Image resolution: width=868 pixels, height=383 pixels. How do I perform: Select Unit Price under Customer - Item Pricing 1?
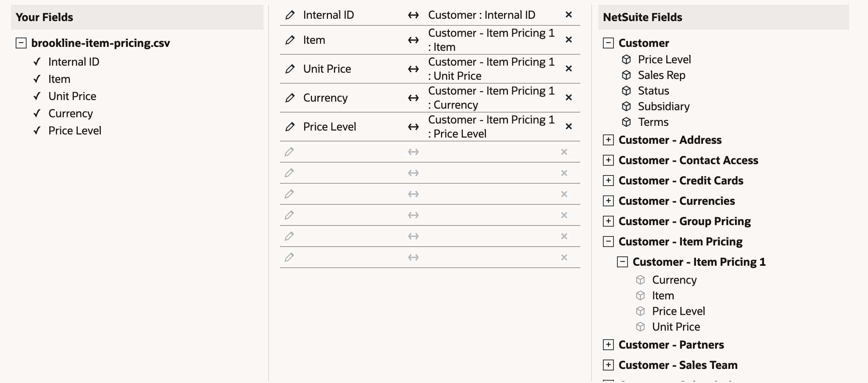point(676,327)
